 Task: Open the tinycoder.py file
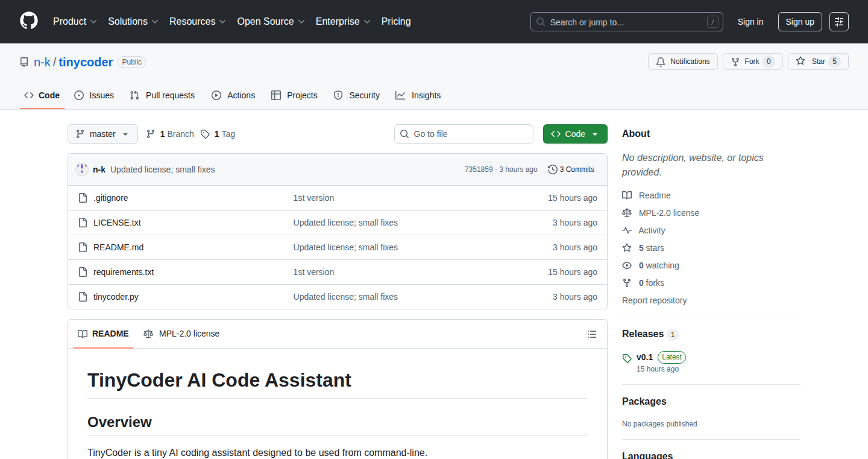tap(116, 297)
